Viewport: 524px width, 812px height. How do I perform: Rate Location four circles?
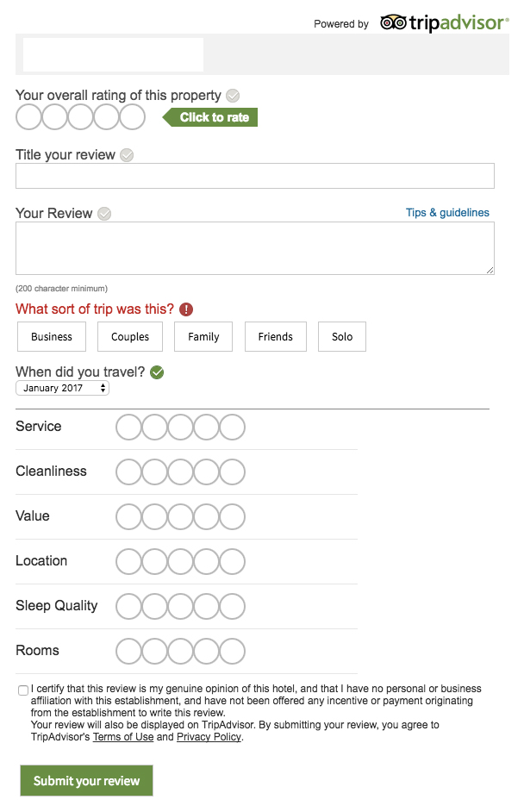(206, 561)
